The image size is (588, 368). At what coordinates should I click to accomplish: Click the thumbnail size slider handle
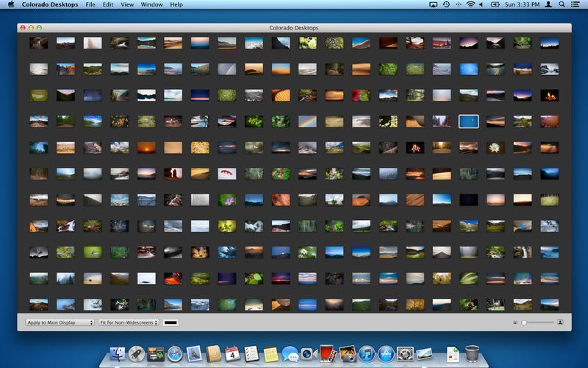point(524,322)
